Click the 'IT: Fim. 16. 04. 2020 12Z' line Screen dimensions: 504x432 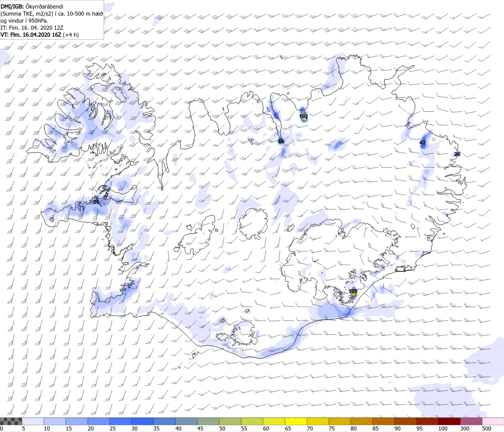[x=32, y=28]
